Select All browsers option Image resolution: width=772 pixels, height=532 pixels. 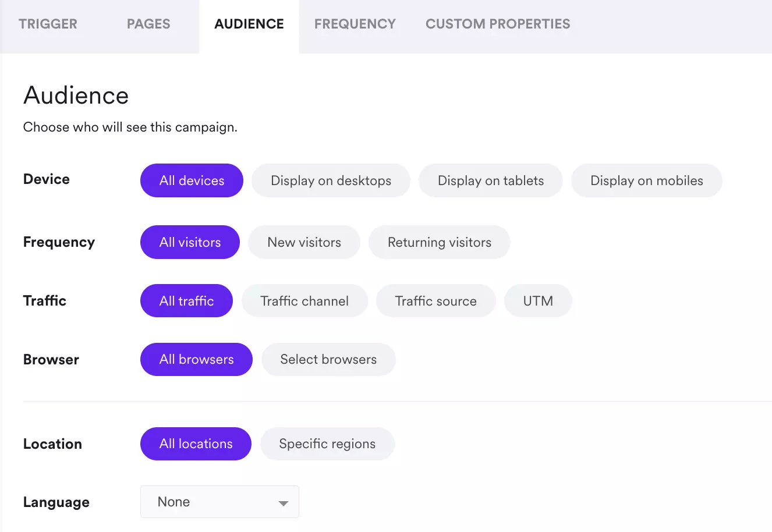click(x=196, y=359)
